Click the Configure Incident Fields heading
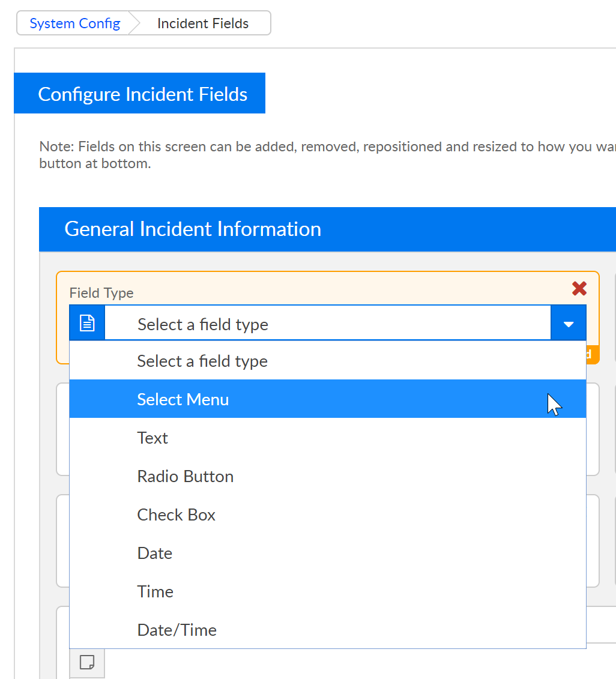 tap(142, 94)
